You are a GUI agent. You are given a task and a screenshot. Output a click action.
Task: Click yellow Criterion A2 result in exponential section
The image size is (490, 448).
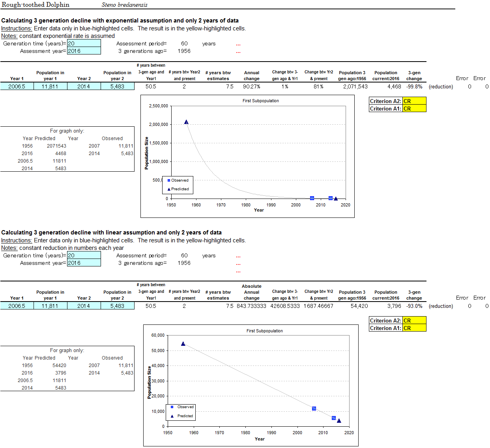click(x=414, y=101)
